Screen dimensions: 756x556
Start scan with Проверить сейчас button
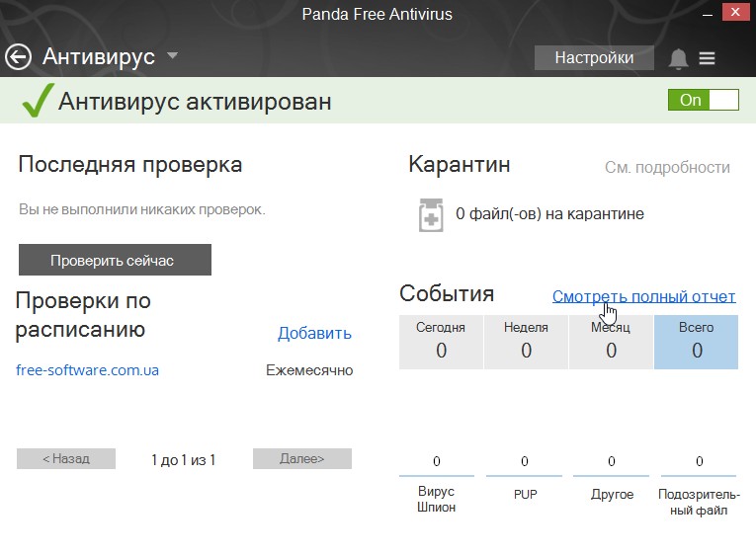click(115, 260)
